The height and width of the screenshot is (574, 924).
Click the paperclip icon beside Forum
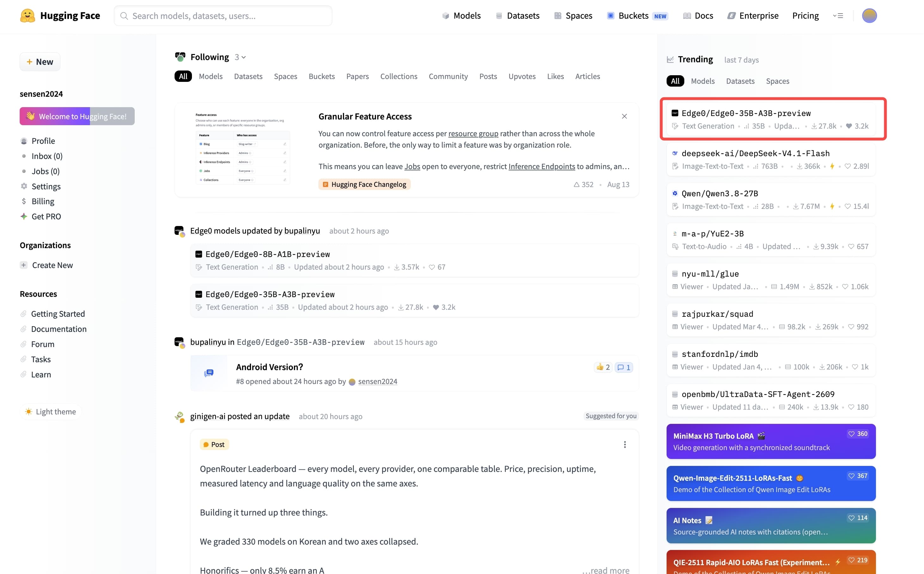23,344
